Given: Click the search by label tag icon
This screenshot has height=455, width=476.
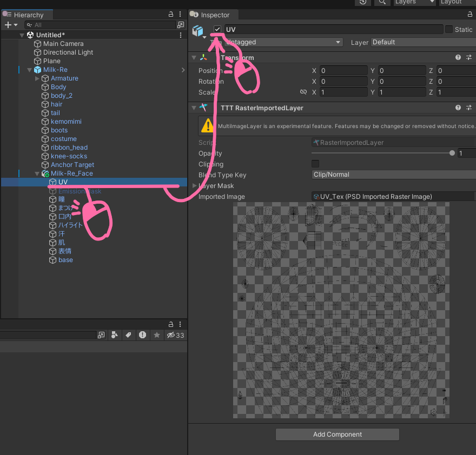Looking at the screenshot, I should 128,335.
